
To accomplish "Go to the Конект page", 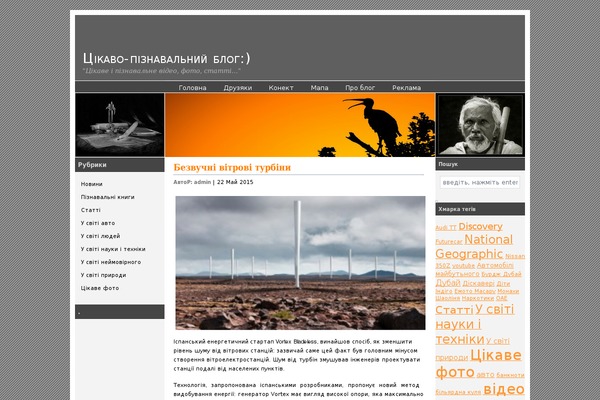I will tap(281, 88).
